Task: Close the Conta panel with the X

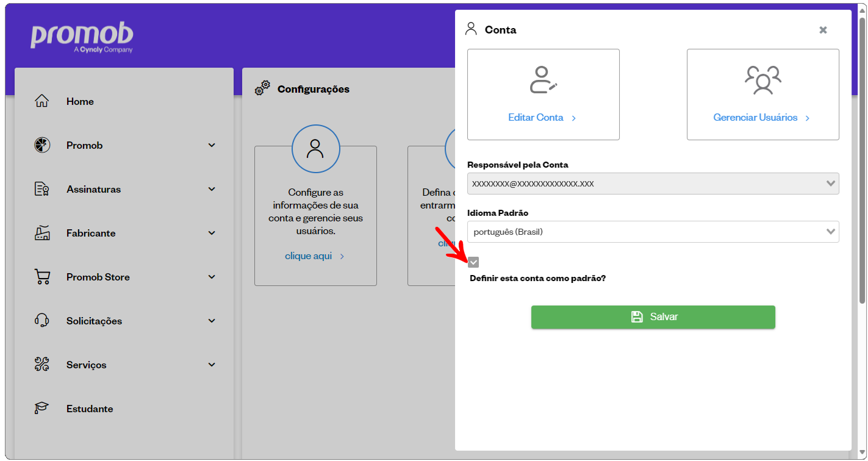Action: pos(823,30)
